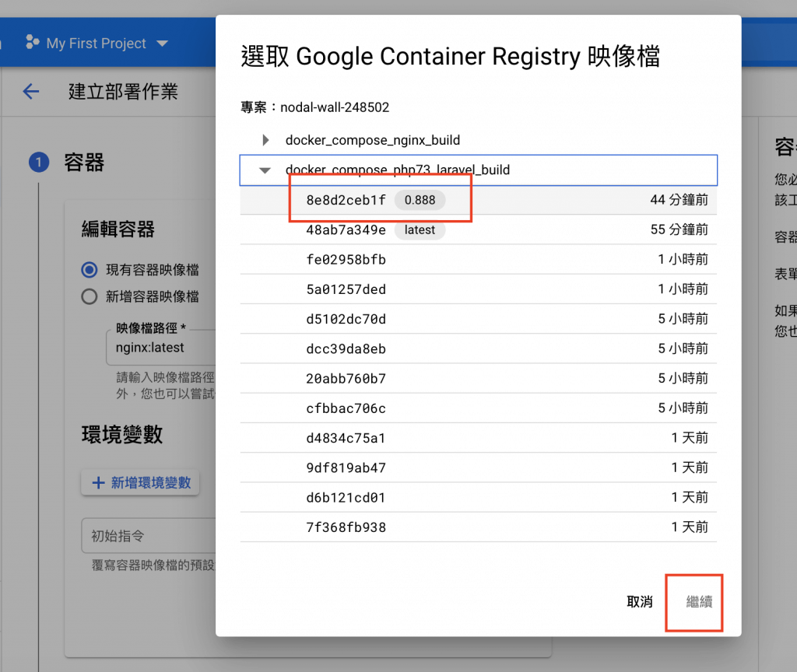
Task: Collapse the docker_compose_php73_laravel_build repository
Action: click(265, 170)
